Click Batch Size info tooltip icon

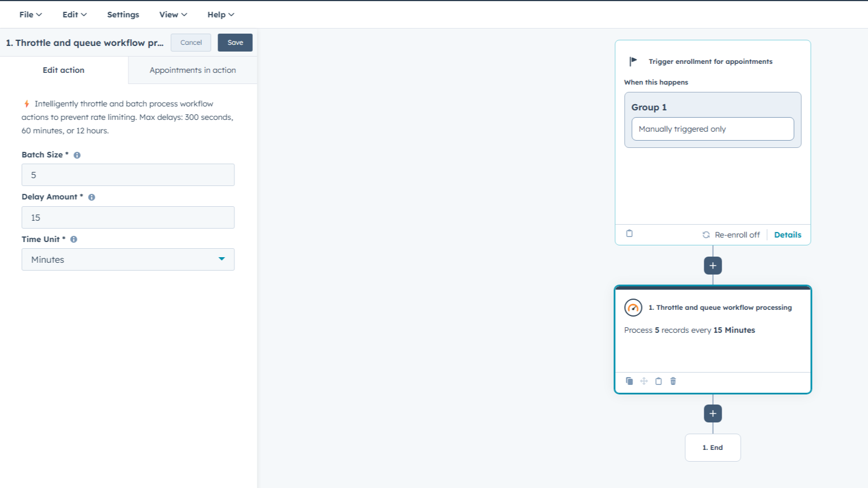click(x=77, y=155)
